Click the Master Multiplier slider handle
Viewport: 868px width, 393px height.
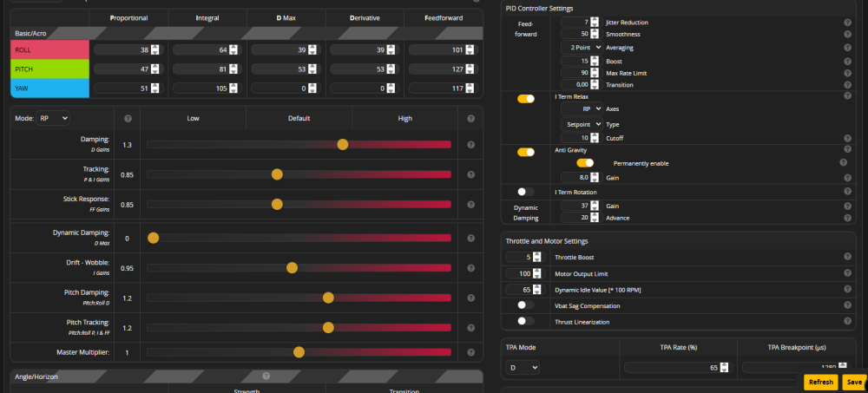coord(299,352)
